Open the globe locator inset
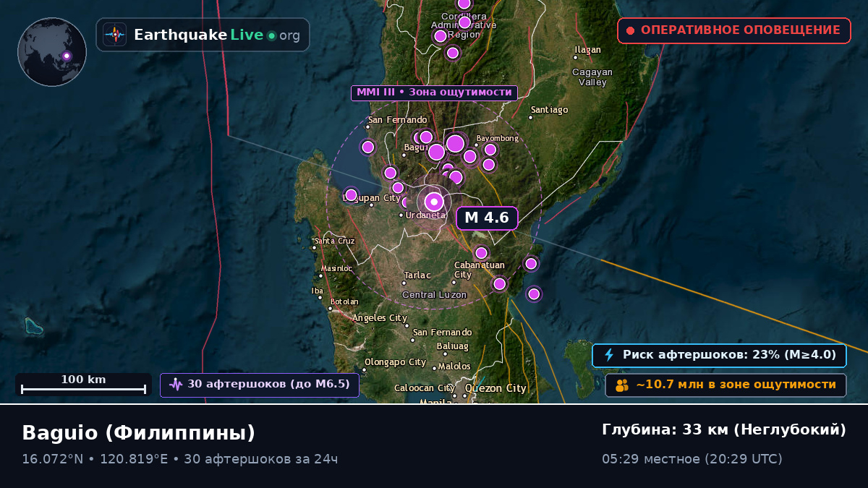 (52, 52)
